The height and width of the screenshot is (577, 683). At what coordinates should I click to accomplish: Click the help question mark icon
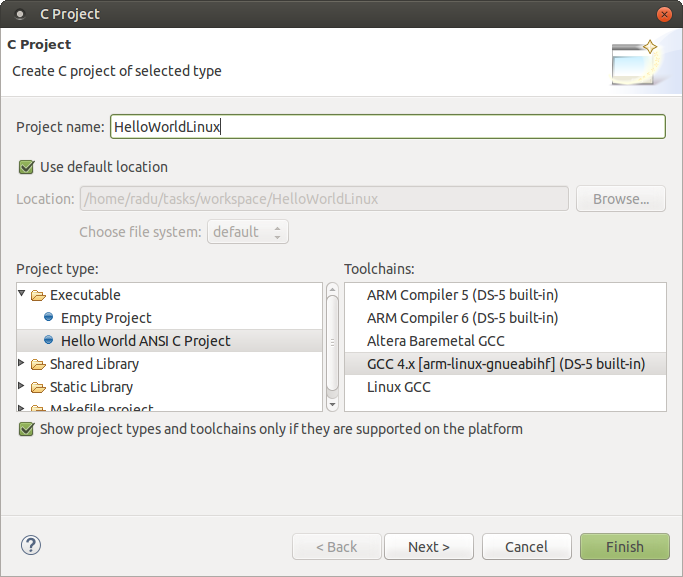[30, 546]
